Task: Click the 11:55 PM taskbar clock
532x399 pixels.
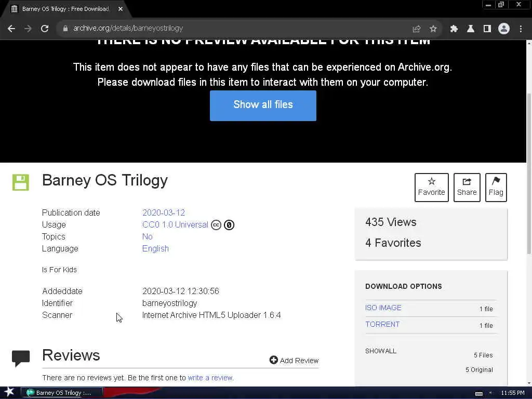Action: pos(513,393)
